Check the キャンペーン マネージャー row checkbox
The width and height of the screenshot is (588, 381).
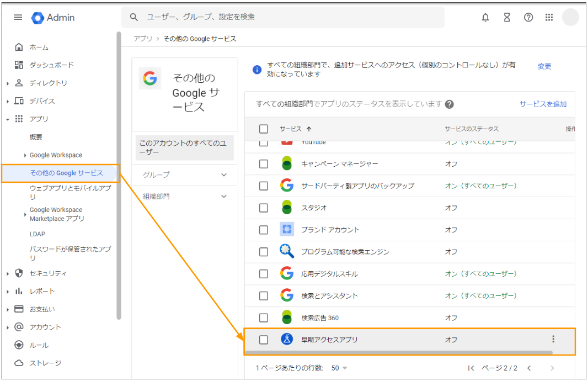[x=264, y=164]
